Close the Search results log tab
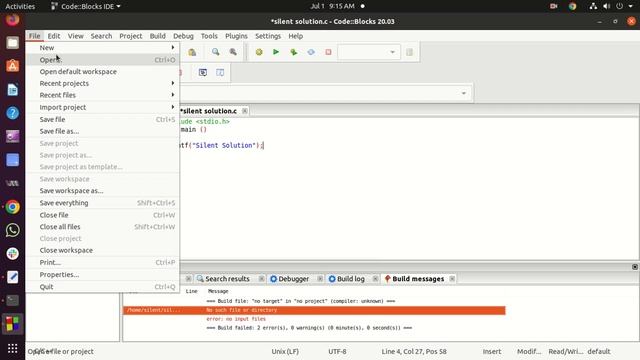The width and height of the screenshot is (640, 360). point(261,279)
